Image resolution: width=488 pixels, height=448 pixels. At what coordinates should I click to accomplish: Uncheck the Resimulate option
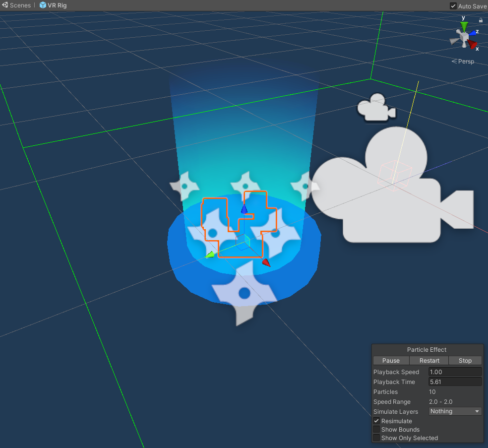376,421
